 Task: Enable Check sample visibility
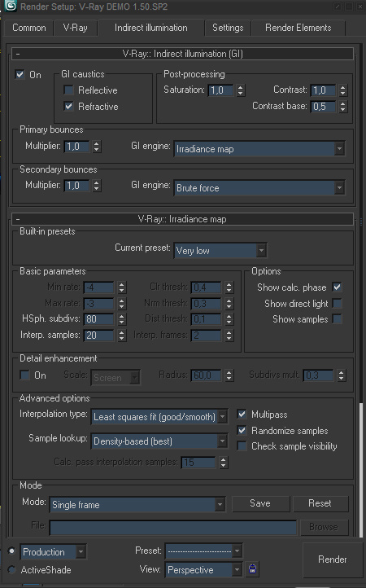(242, 445)
